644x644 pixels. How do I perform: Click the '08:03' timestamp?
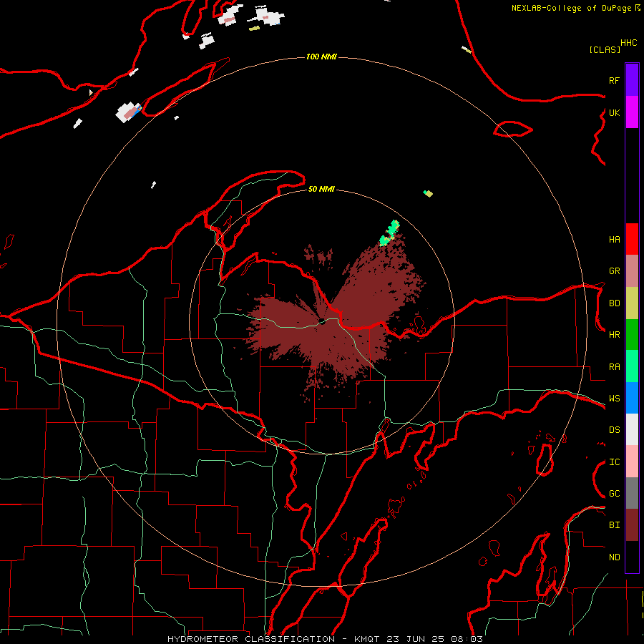[x=467, y=639]
